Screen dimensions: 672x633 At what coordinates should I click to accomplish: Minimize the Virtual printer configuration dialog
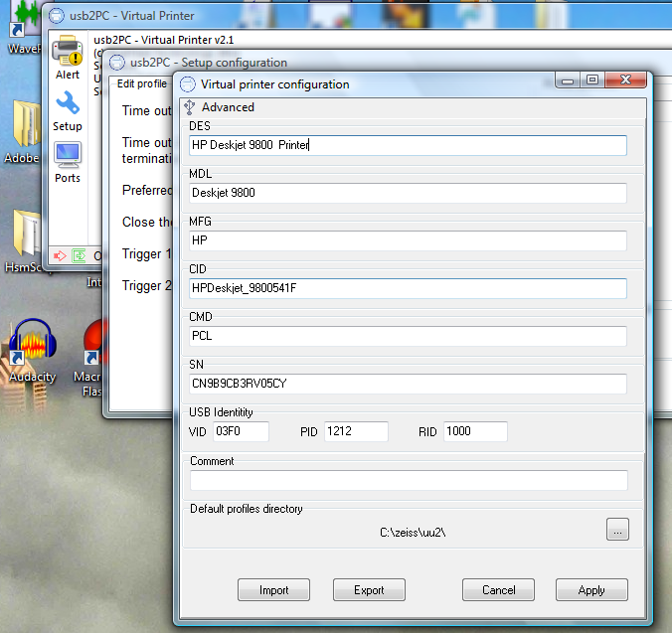(568, 80)
